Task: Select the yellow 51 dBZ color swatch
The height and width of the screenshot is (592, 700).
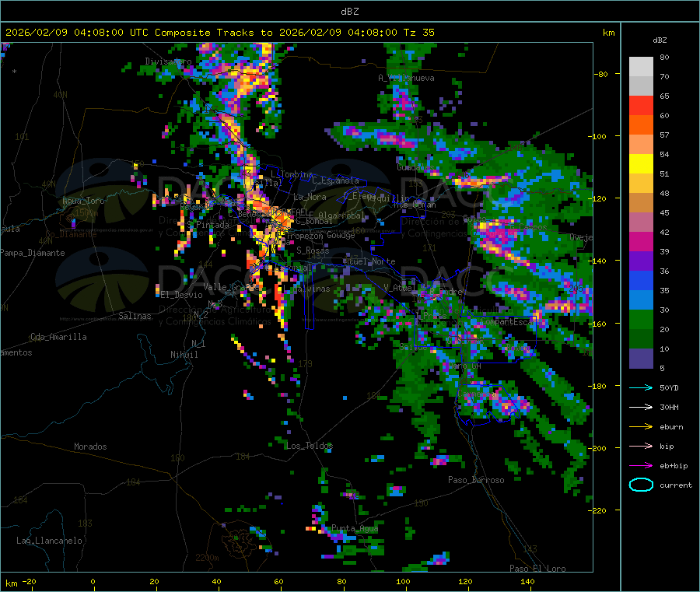Action: coord(641,164)
